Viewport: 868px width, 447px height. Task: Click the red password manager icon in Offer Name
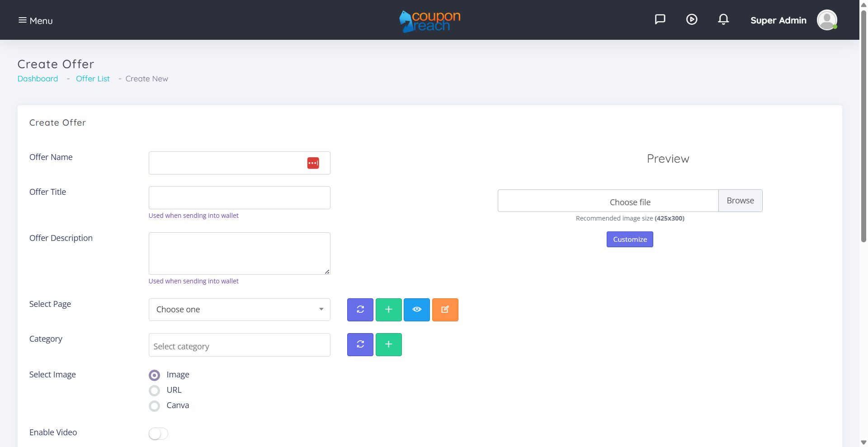tap(313, 163)
